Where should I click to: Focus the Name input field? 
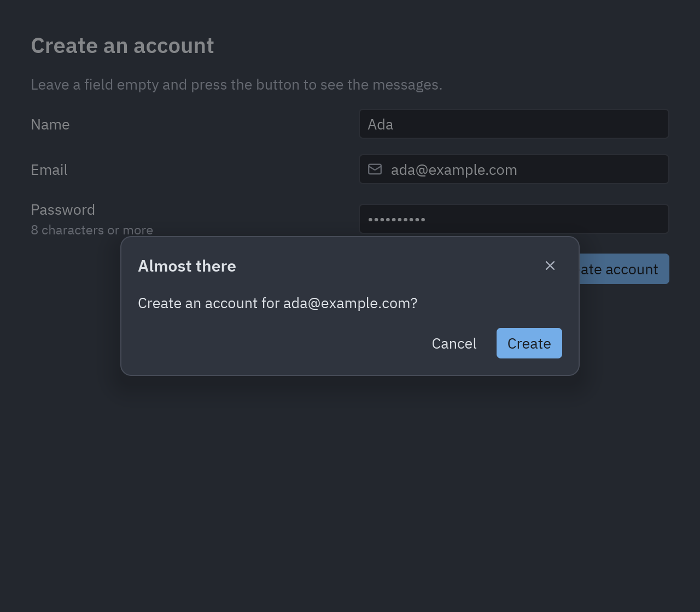(514, 124)
